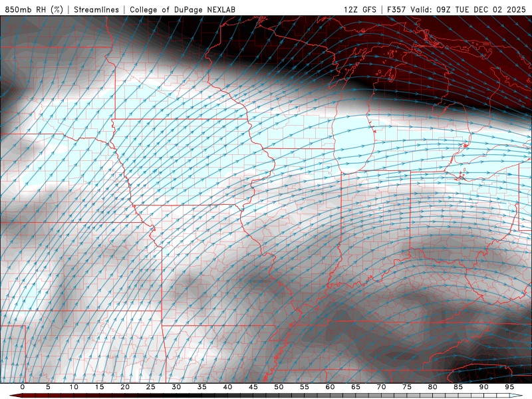
Task: Select the 15 value on the color scale
Action: coord(99,387)
